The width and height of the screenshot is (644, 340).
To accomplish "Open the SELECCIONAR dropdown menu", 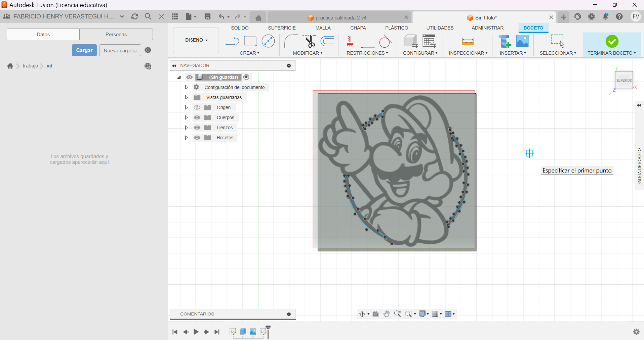I will click(558, 53).
